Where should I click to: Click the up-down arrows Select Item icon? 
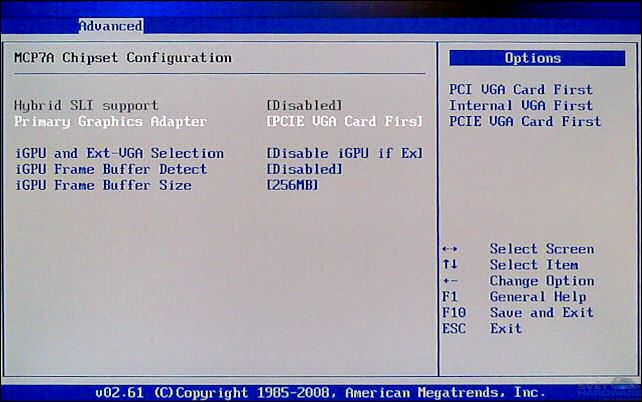(x=449, y=265)
